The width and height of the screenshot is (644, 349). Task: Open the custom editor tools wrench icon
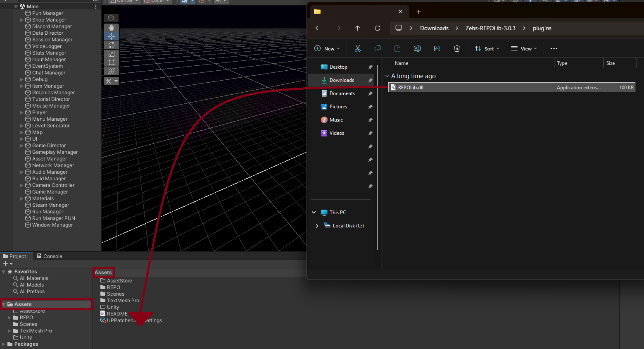[108, 81]
